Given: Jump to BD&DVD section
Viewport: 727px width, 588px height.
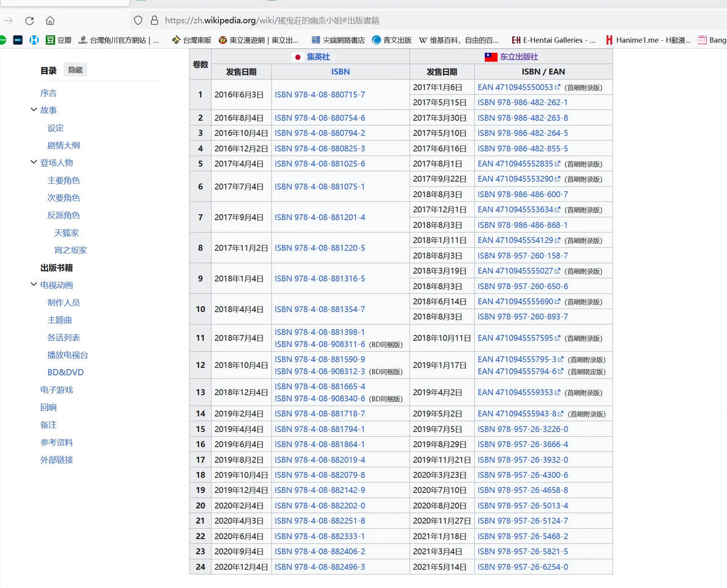Looking at the screenshot, I should pos(65,372).
